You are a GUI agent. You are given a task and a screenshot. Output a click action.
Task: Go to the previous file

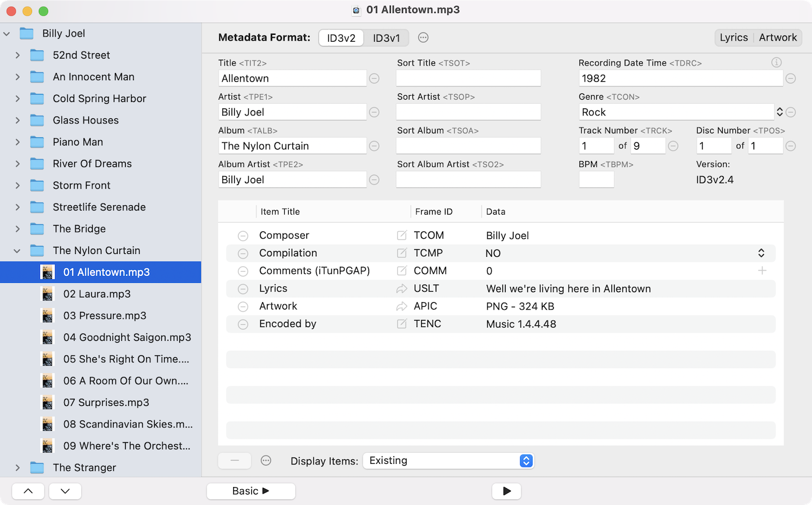coord(28,491)
